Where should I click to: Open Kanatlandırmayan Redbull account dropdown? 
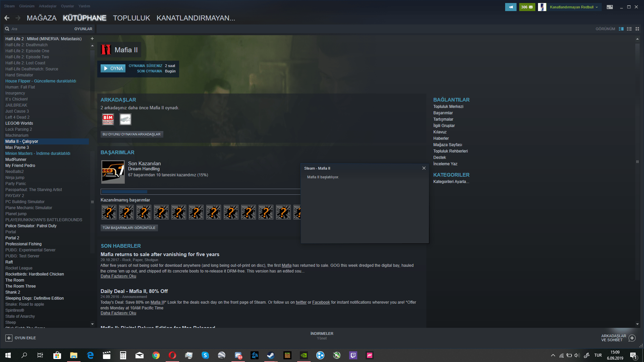(573, 7)
